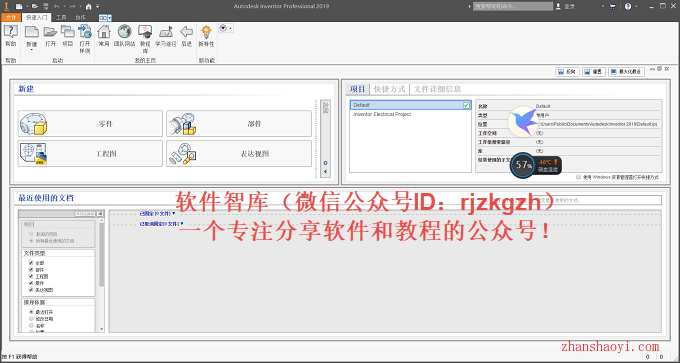Toggle the 表达视图 file type checkbox

coord(31,289)
